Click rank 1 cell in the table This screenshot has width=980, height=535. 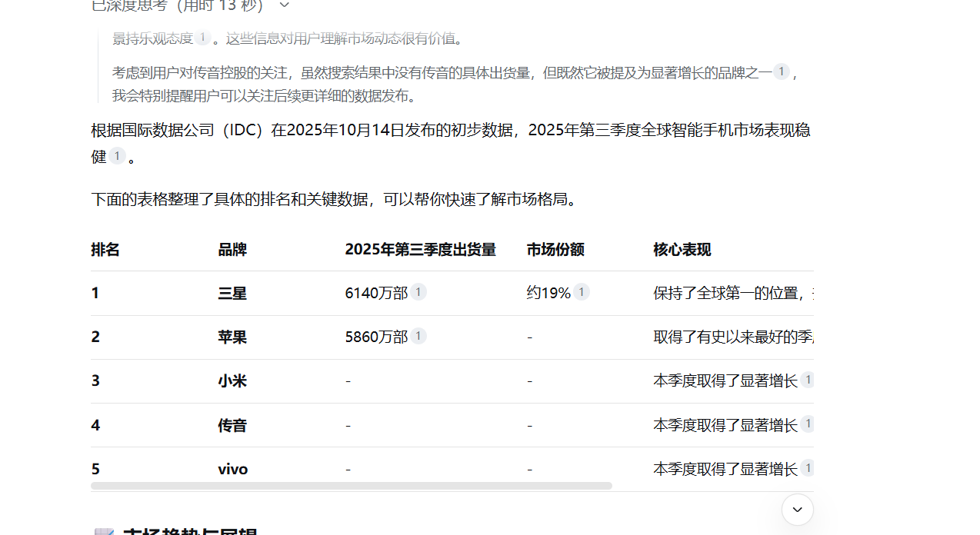[x=95, y=293]
